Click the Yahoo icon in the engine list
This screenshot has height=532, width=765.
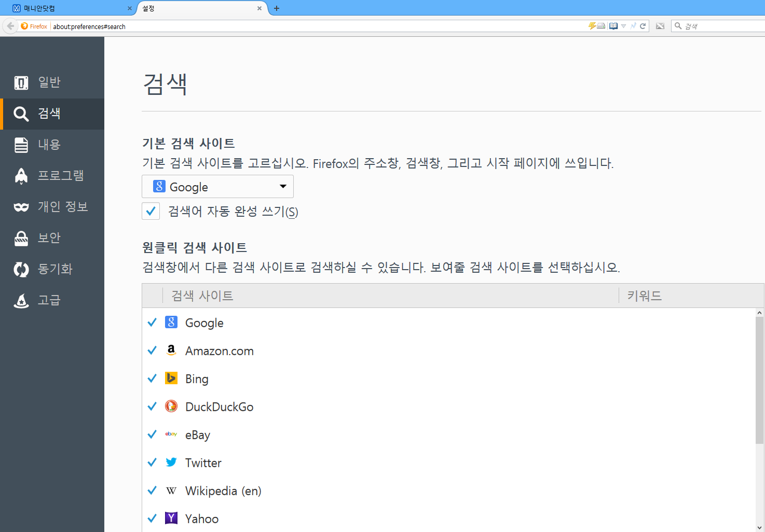coord(171,518)
